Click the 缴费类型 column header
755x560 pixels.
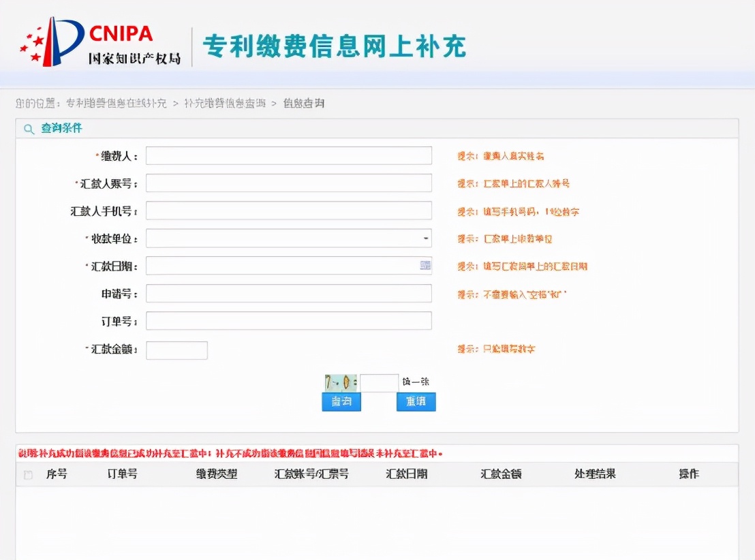[217, 474]
